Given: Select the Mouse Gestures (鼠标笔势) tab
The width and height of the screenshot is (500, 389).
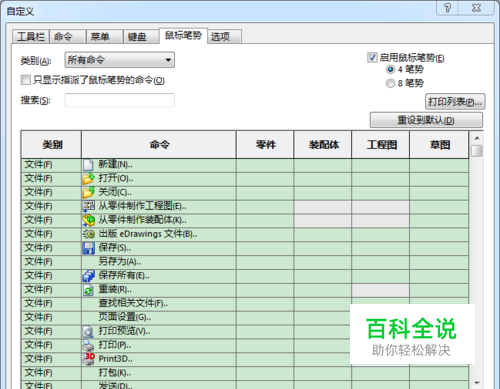Looking at the screenshot, I should [183, 35].
